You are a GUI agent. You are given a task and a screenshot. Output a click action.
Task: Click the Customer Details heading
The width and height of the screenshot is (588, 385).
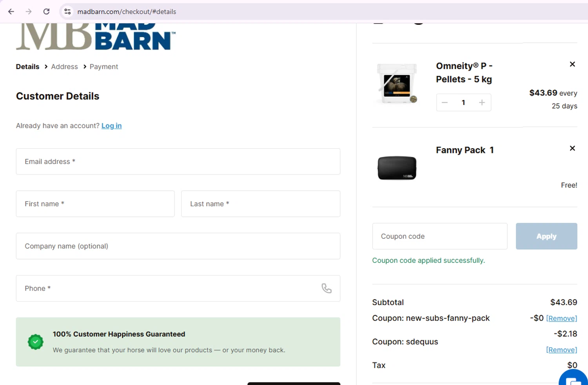click(x=58, y=96)
